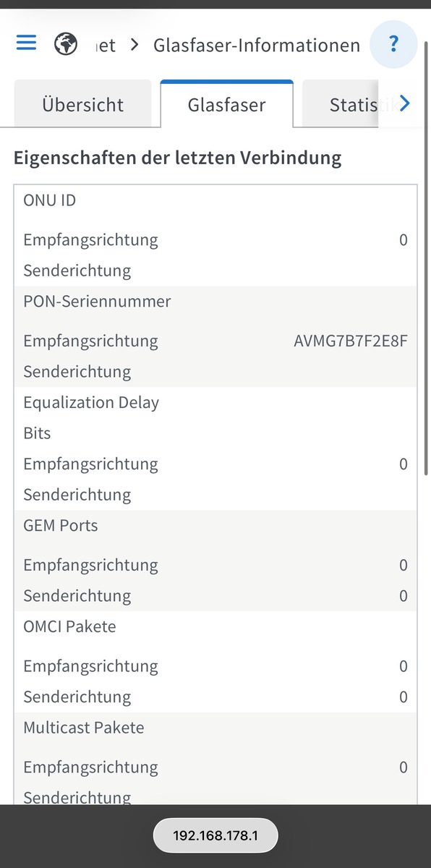Viewport: 431px width, 868px height.
Task: Click the PON-Seriennummer row label
Action: tap(97, 302)
